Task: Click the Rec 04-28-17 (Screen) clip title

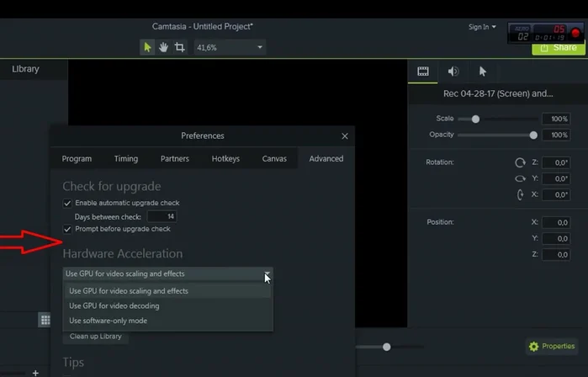Action: tap(498, 93)
